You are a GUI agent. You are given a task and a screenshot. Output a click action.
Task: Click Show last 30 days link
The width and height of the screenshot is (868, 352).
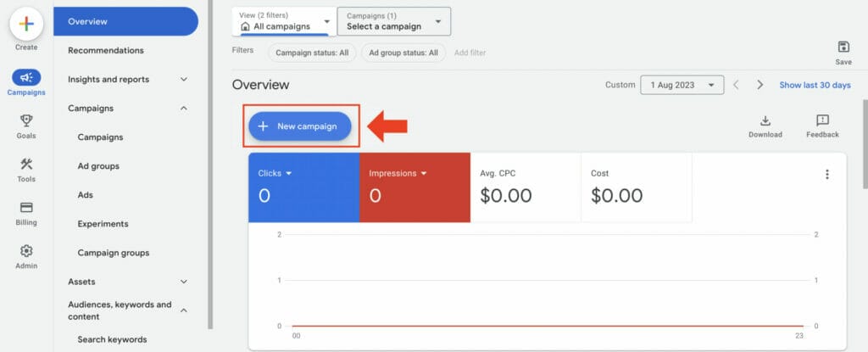pyautogui.click(x=815, y=85)
